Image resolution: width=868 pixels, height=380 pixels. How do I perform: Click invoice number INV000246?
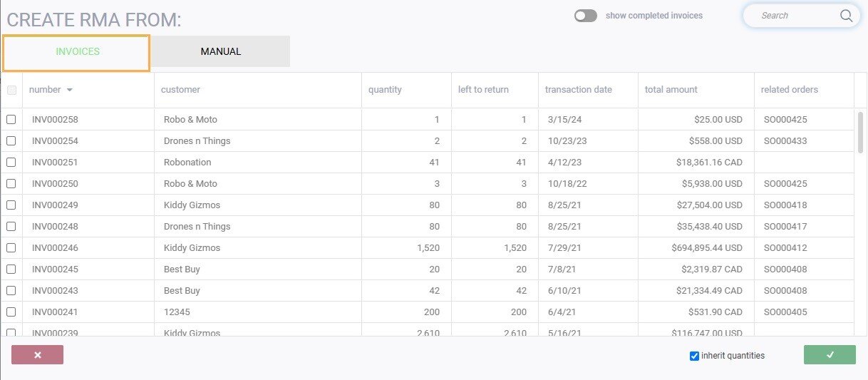pyautogui.click(x=55, y=248)
